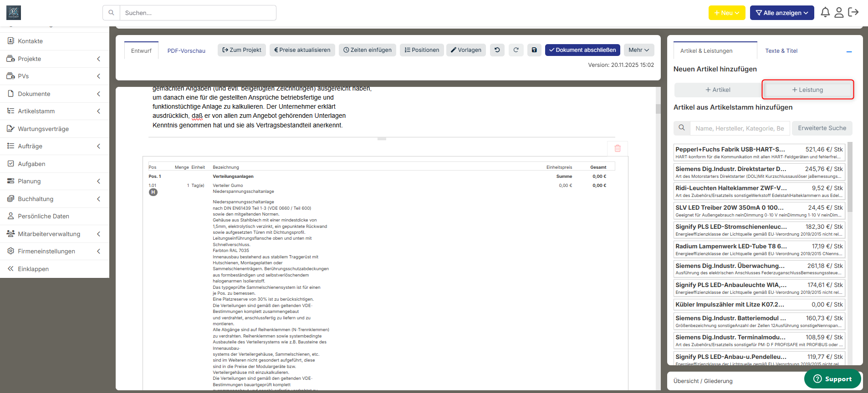Switch to the Texte & Titel tab
868x393 pixels.
(781, 51)
